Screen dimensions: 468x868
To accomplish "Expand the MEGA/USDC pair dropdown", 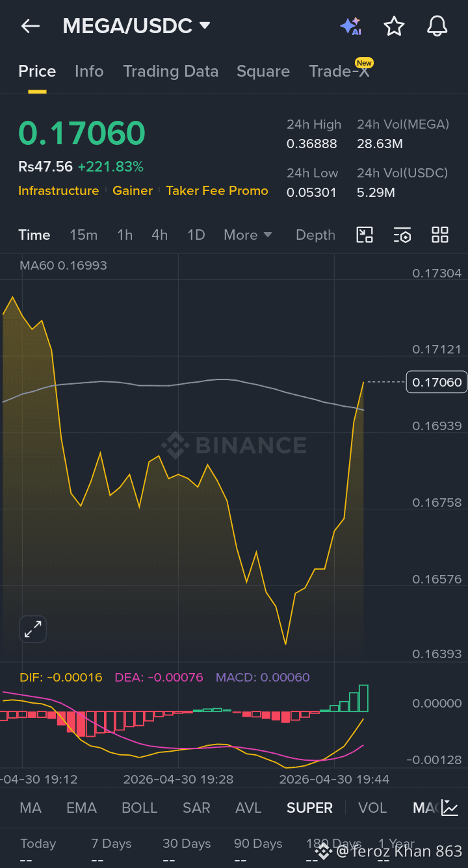I will [x=205, y=26].
